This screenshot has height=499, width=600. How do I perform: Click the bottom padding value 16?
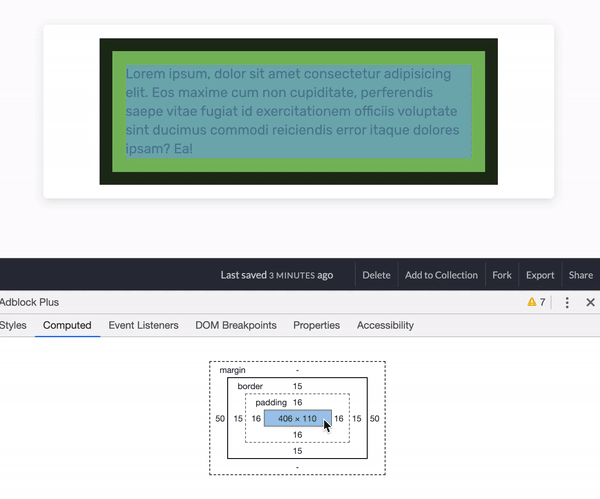point(297,435)
